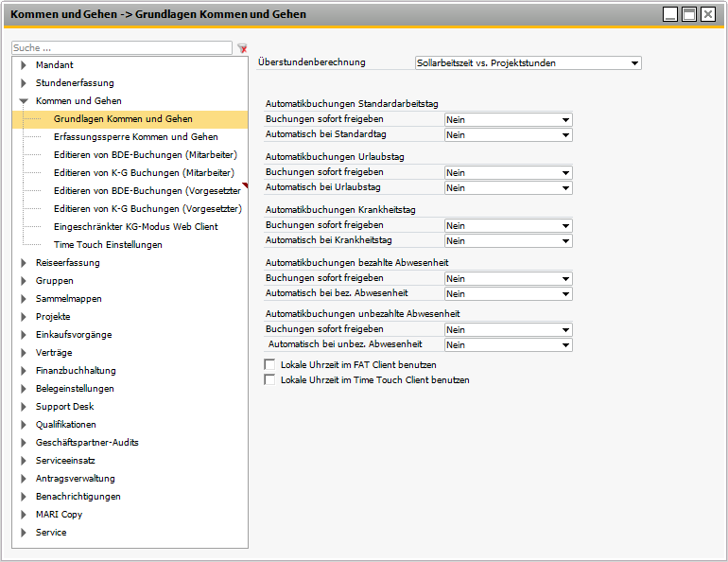Select Erfassungssperre Kommen und Gehen
728x562 pixels.
pos(135,137)
